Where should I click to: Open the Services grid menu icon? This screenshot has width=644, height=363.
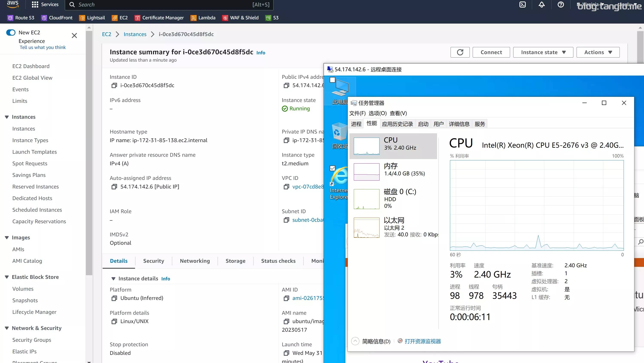click(35, 5)
